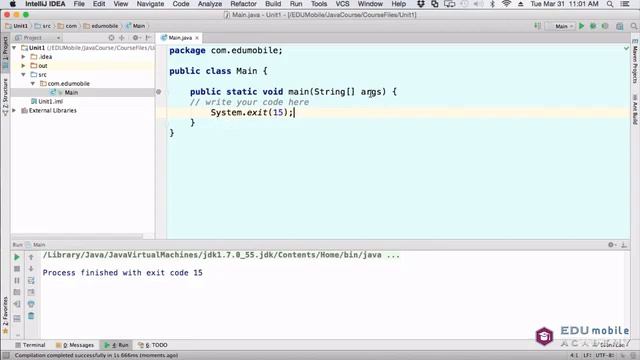Jump up the stack trace in the Run panel
This screenshot has height=360, width=640.
click(x=31, y=257)
